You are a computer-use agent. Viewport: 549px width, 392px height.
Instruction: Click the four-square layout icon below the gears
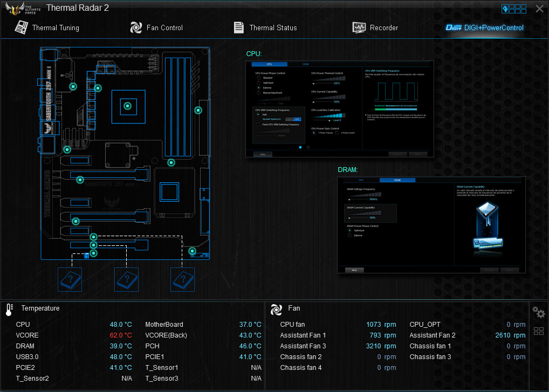(539, 331)
